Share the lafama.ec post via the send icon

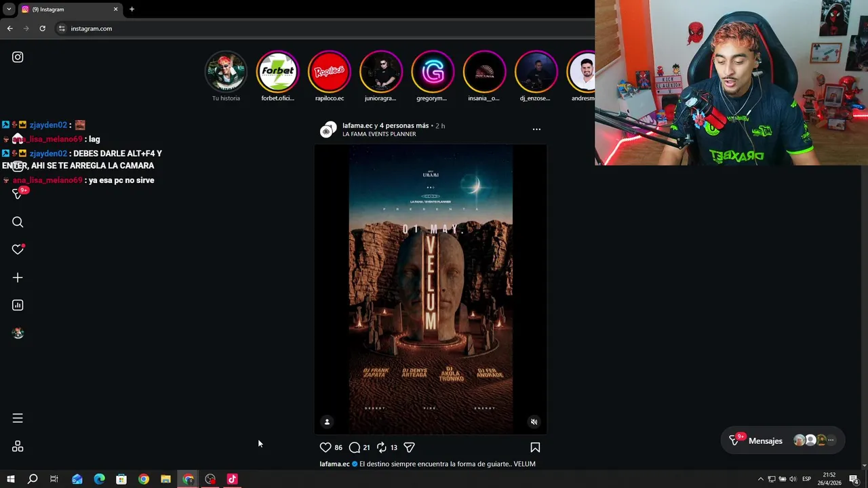point(409,447)
